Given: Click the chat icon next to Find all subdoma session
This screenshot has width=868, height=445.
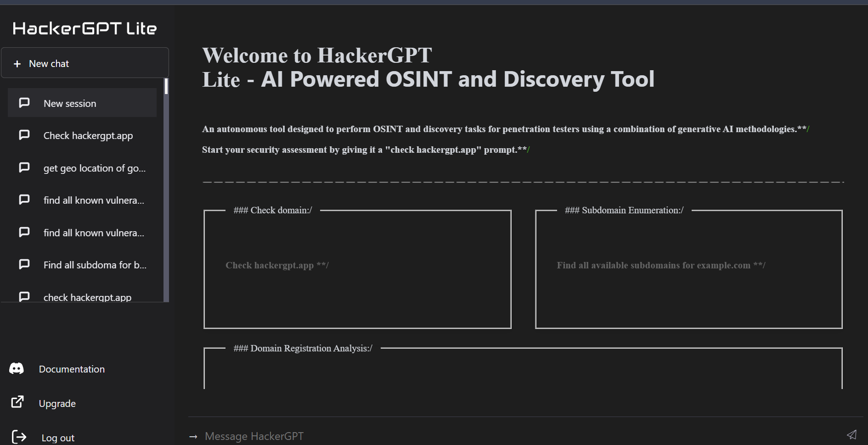Looking at the screenshot, I should pos(24,264).
